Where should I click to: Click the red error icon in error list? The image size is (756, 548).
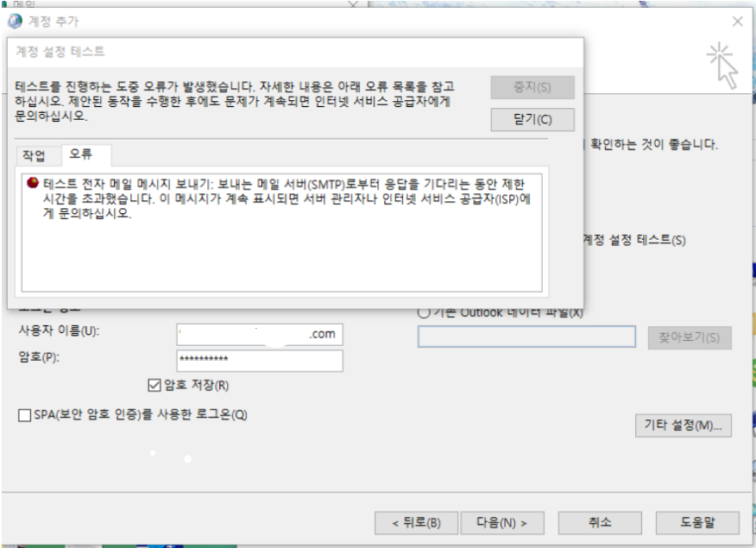coord(32,183)
